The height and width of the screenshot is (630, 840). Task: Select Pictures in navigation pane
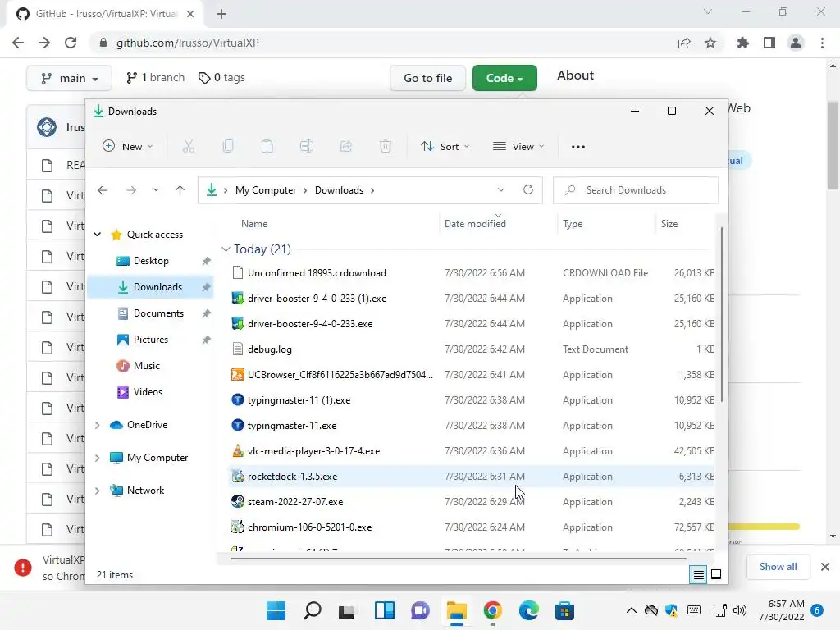(150, 339)
